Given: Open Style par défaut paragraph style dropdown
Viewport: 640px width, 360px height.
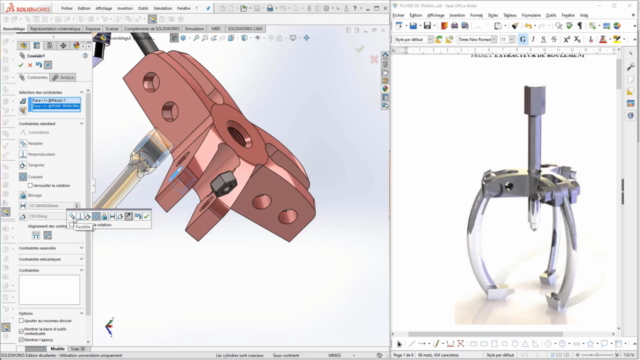Looking at the screenshot, I should point(430,40).
